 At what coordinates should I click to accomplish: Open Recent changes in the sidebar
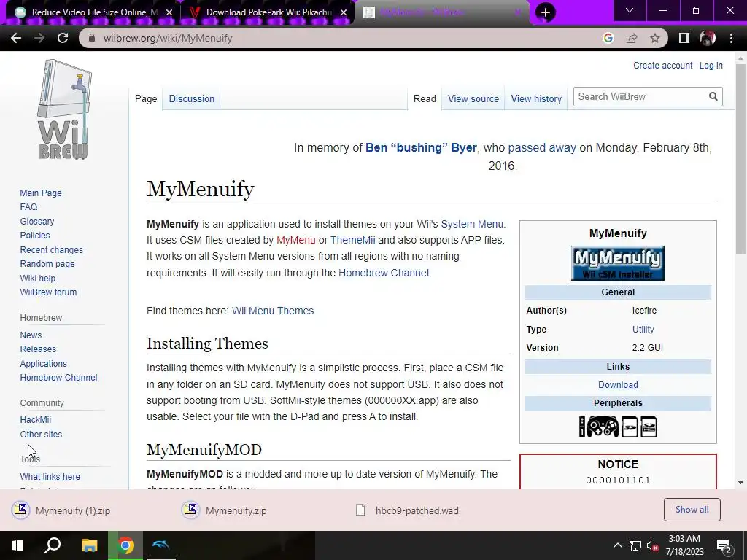(52, 249)
